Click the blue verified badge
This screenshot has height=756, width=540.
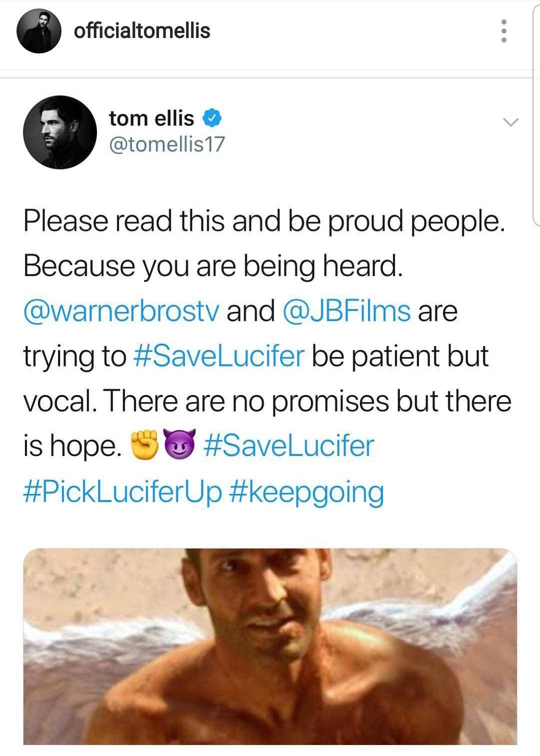(212, 118)
